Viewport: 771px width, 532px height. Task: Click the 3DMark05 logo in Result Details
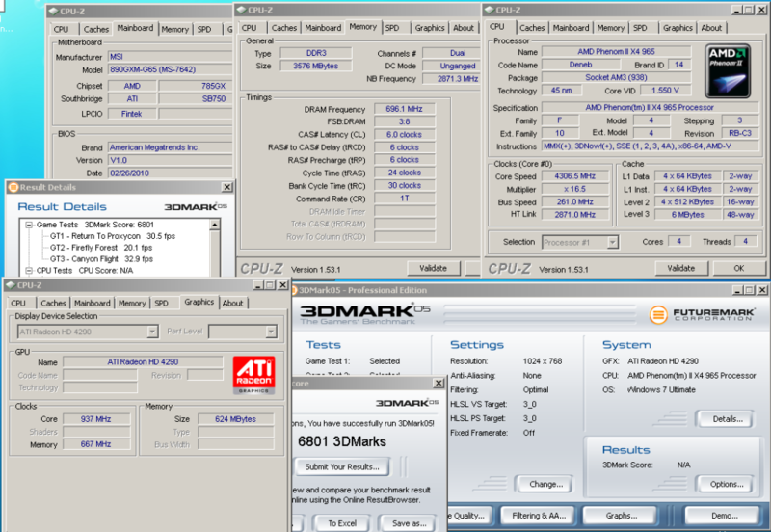coord(196,206)
